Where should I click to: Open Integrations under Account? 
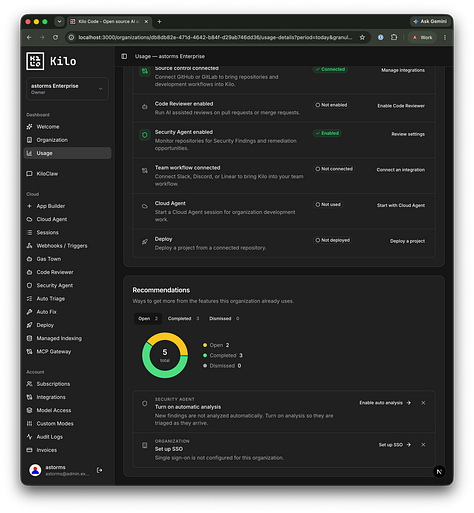[x=67, y=397]
